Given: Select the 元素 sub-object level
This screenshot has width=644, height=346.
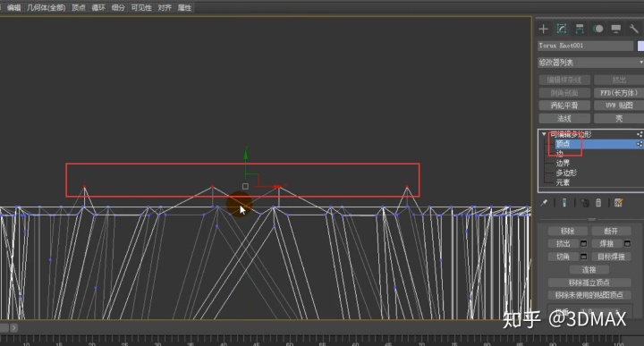Looking at the screenshot, I should point(563,182).
